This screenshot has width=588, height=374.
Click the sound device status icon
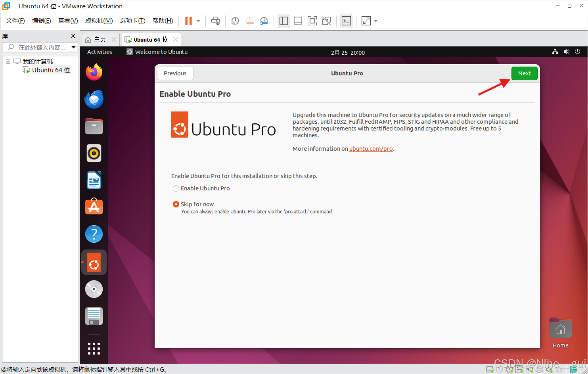point(549,369)
